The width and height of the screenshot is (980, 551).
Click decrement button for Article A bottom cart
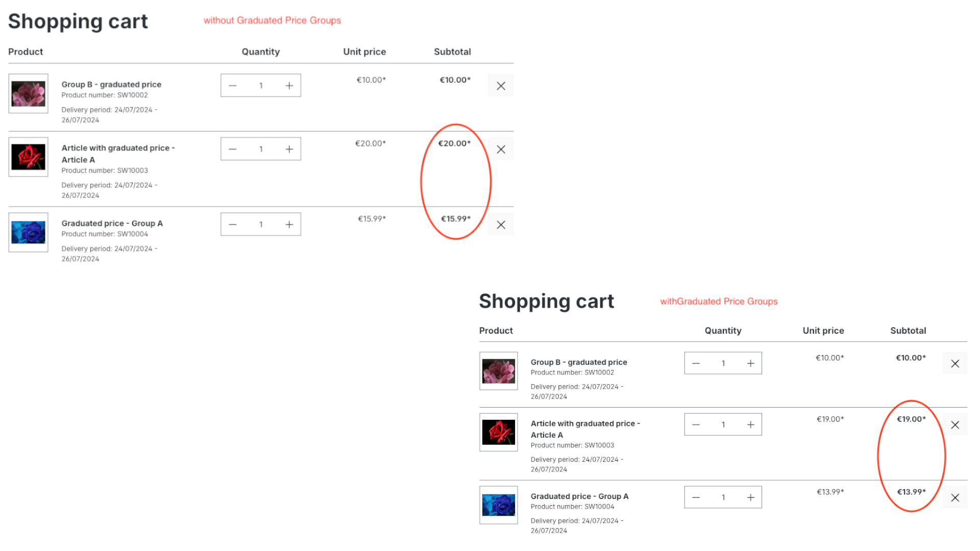click(696, 424)
